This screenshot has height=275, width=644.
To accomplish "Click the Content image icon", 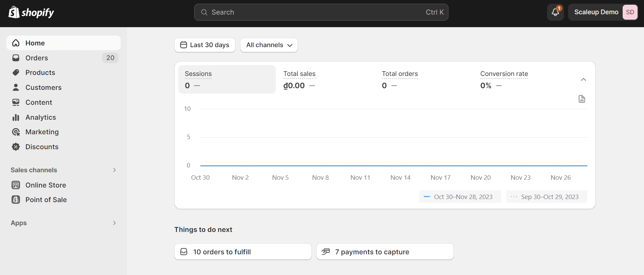I will tap(16, 102).
